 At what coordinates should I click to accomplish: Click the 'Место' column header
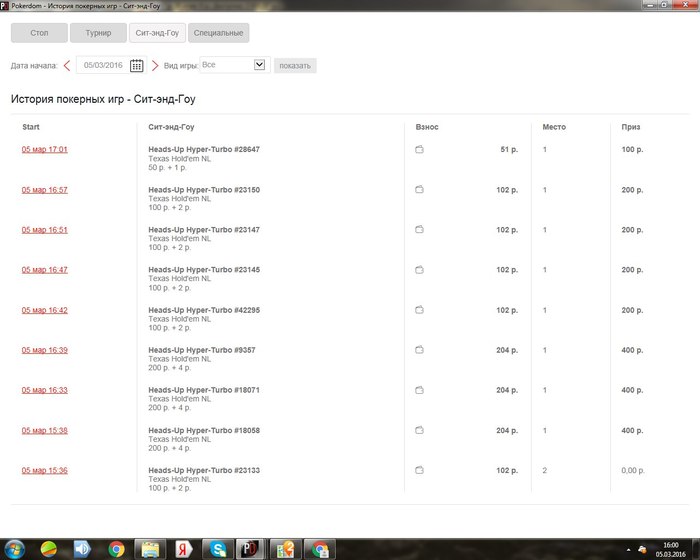pos(554,127)
